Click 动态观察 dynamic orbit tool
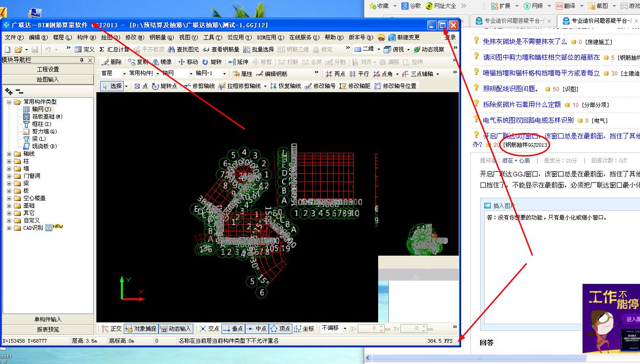The width and height of the screenshot is (640, 364). point(429,49)
